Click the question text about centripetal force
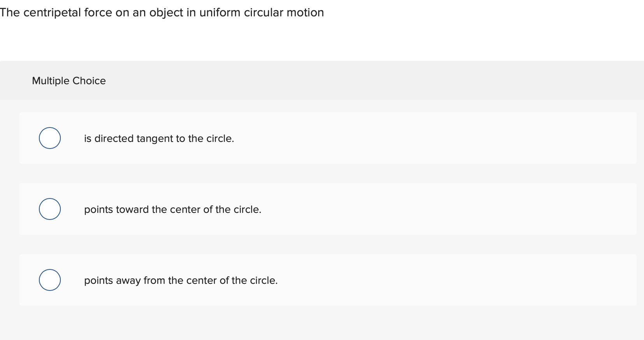644x340 pixels. [x=162, y=12]
